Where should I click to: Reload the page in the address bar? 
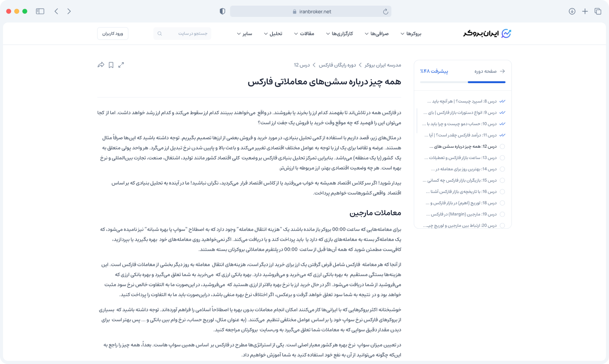(x=385, y=12)
